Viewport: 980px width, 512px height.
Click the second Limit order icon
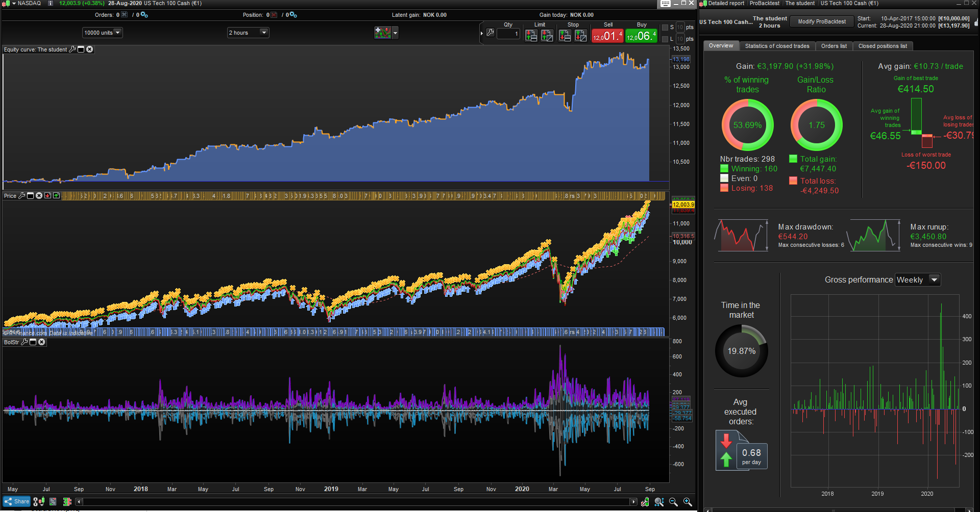(547, 35)
